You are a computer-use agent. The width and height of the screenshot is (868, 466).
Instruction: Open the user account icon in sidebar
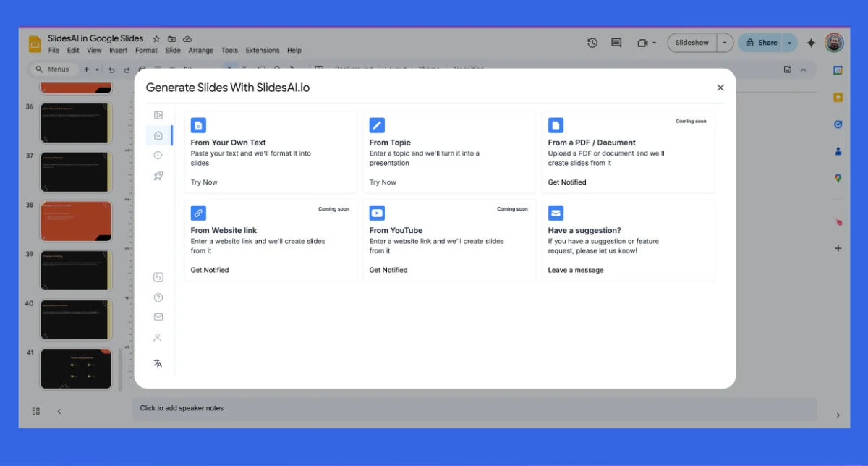pos(158,337)
